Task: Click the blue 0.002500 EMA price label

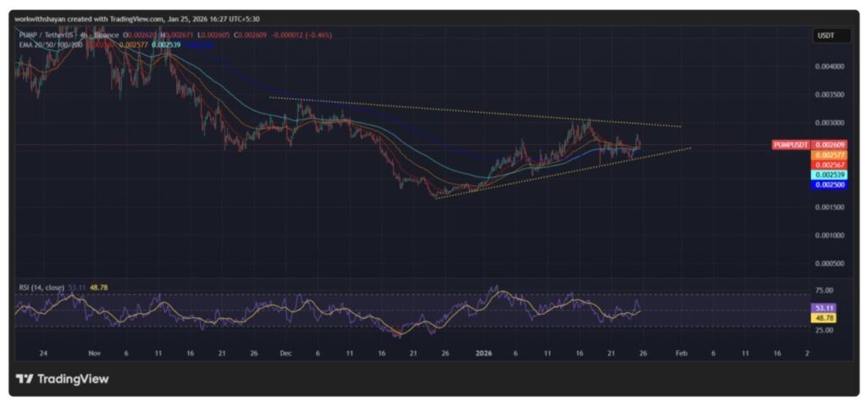Action: (828, 184)
